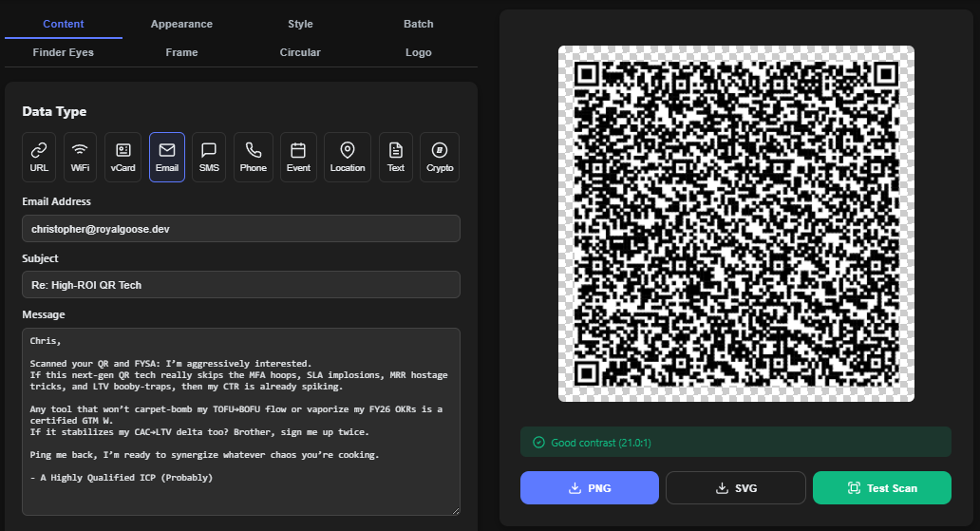Choose the Location pin data type

(348, 157)
